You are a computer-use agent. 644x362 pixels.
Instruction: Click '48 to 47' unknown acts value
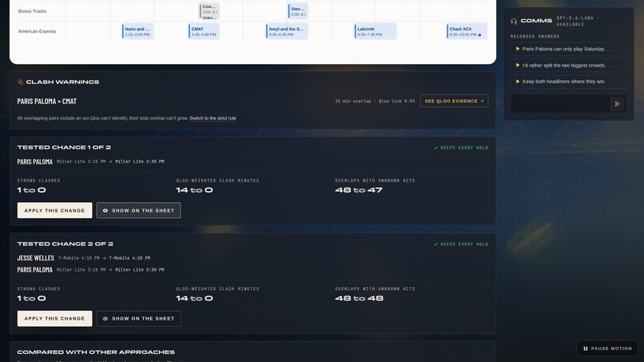(359, 190)
